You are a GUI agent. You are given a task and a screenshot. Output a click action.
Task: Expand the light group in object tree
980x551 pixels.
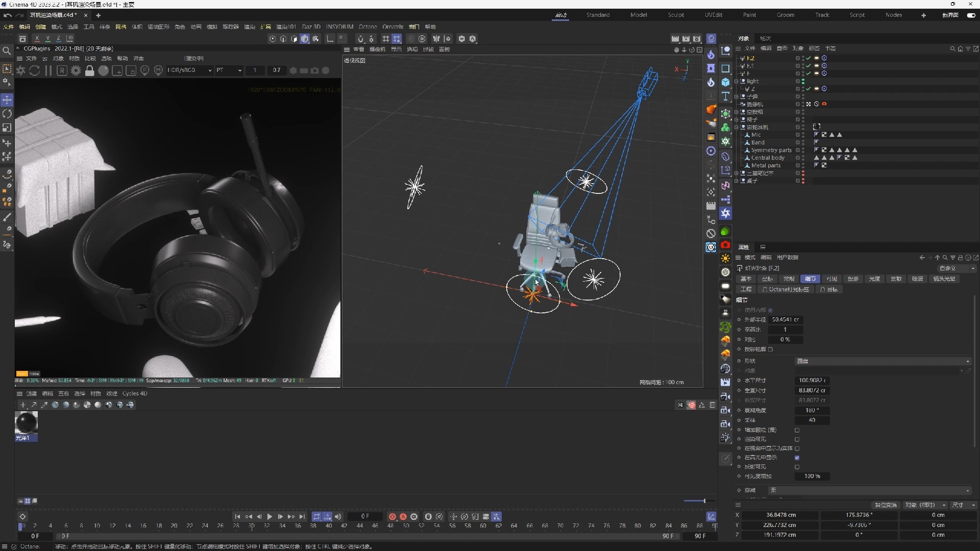737,81
